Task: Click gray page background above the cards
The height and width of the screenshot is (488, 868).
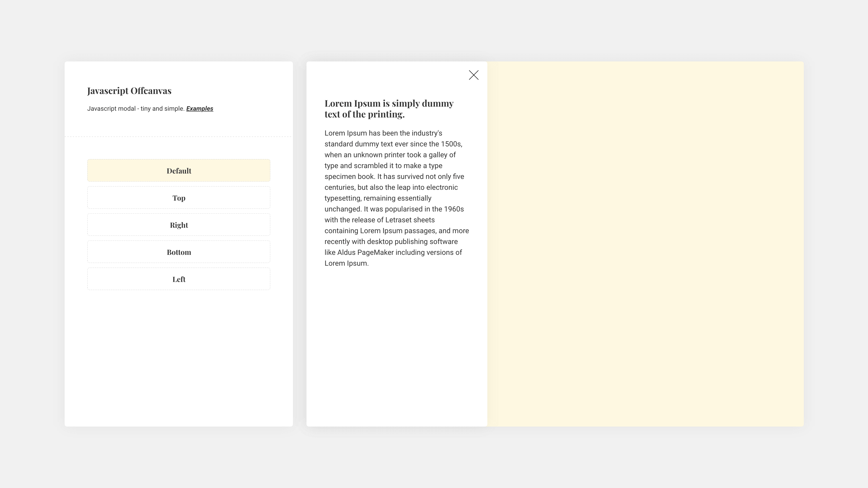Action: (434, 30)
